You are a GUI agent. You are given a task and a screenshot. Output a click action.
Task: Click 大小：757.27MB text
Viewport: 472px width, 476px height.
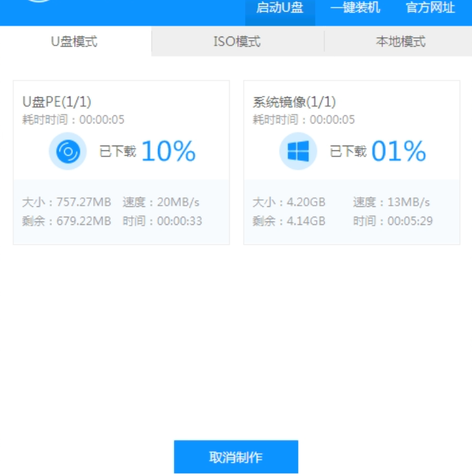(67, 202)
